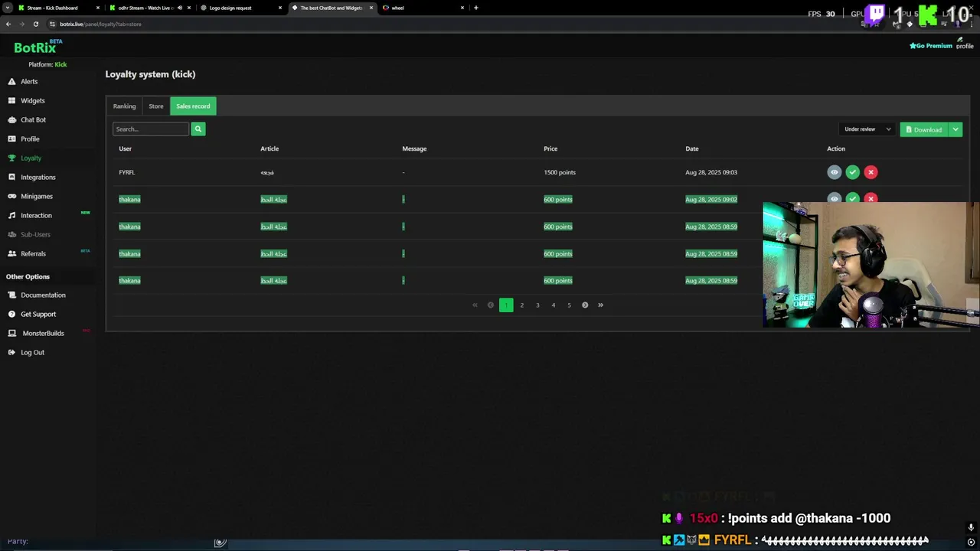This screenshot has width=980, height=551.
Task: Click the Price column header
Action: click(550, 148)
